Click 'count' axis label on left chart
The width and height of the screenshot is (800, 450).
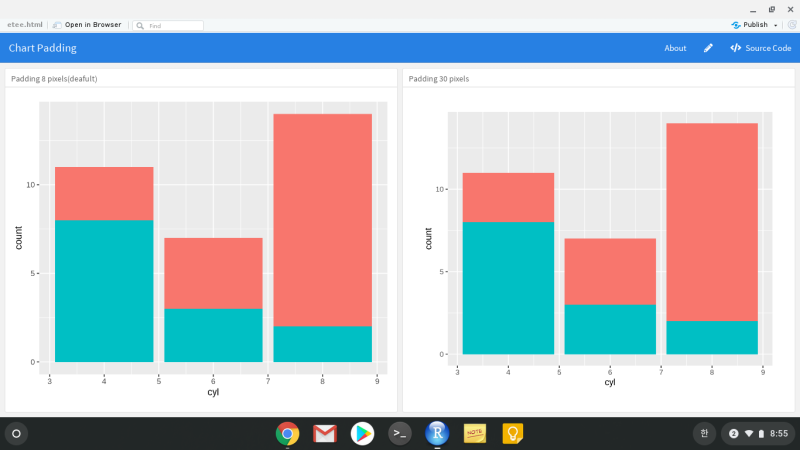coord(19,238)
